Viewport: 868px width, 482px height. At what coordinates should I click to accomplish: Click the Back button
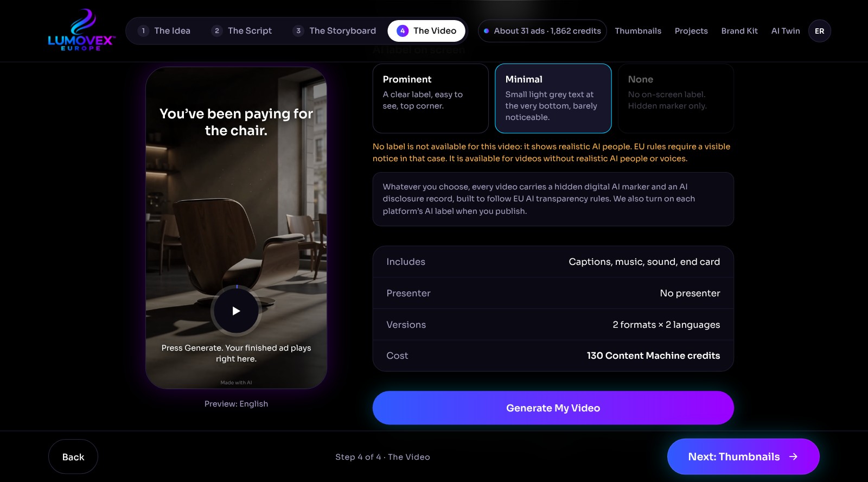point(73,456)
